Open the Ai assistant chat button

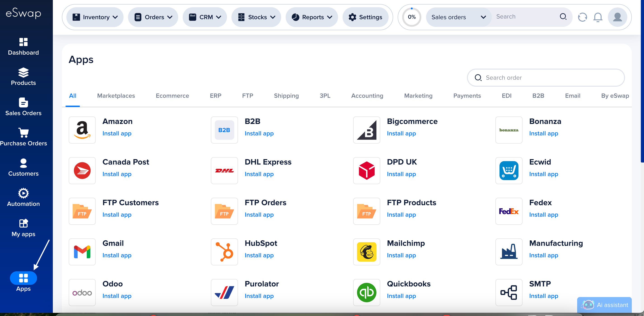[x=604, y=305]
